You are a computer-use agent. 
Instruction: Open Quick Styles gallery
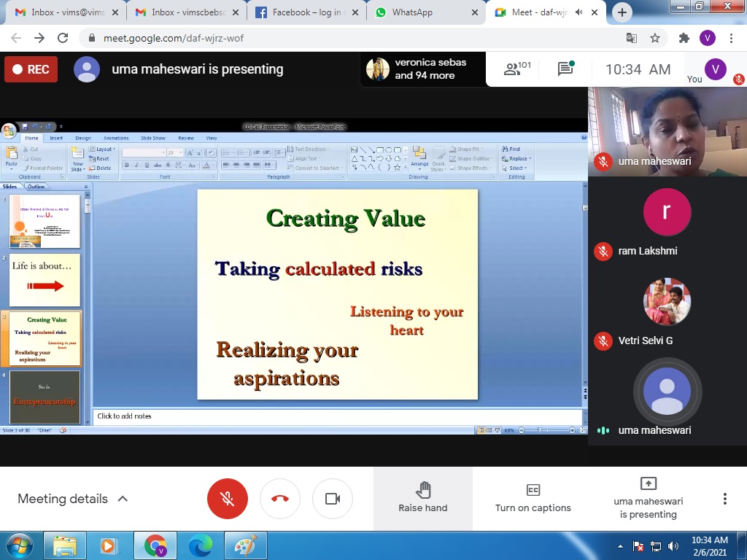(x=438, y=160)
